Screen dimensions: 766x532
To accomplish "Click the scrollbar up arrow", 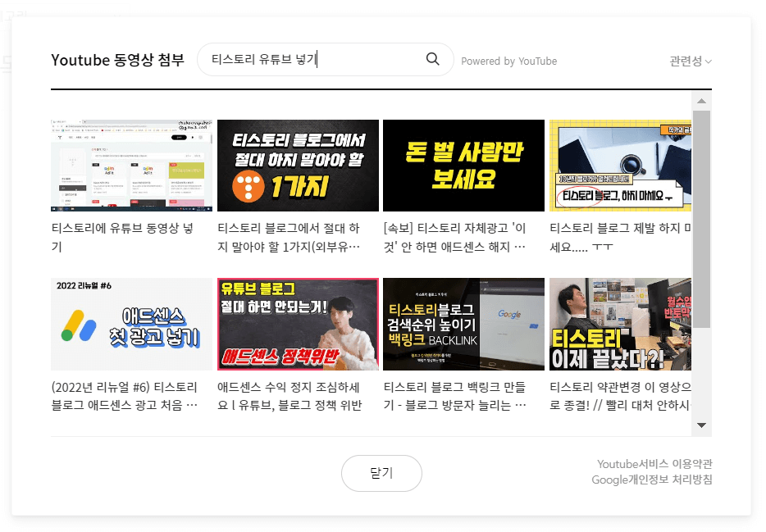I will point(701,102).
